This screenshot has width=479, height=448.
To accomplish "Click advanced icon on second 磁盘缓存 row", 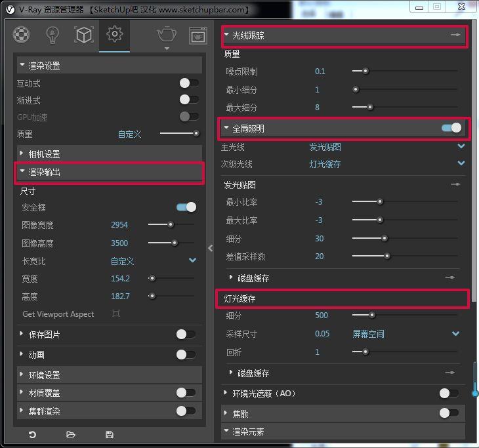I will pos(450,373).
